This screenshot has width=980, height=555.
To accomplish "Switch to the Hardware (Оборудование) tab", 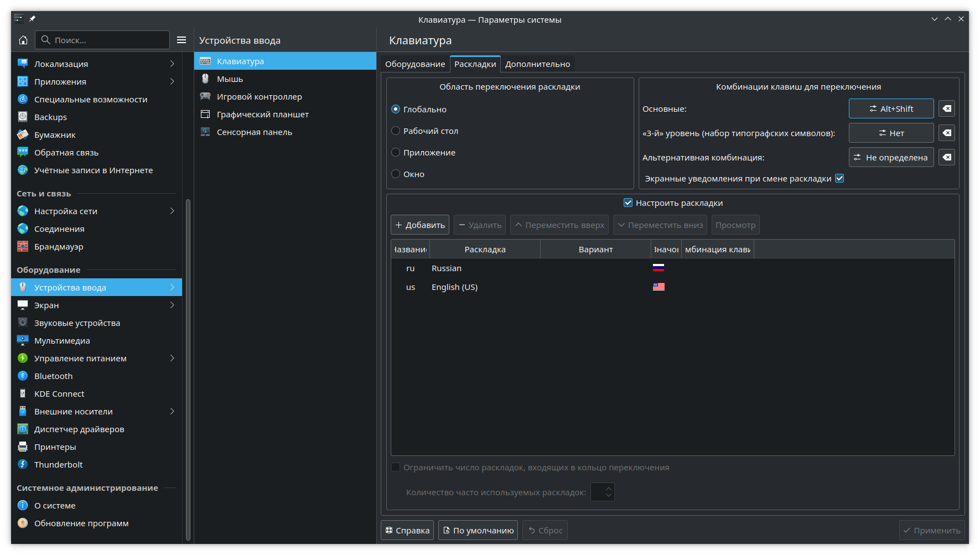I will pos(415,64).
